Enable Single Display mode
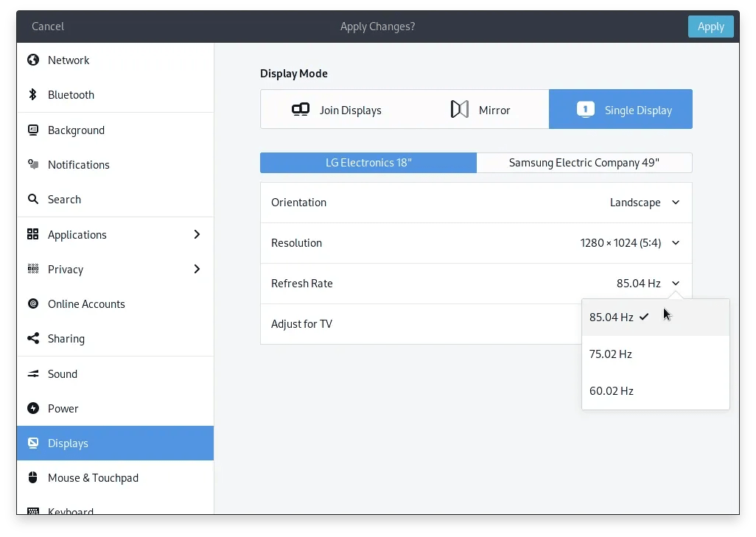756x537 pixels. point(620,109)
